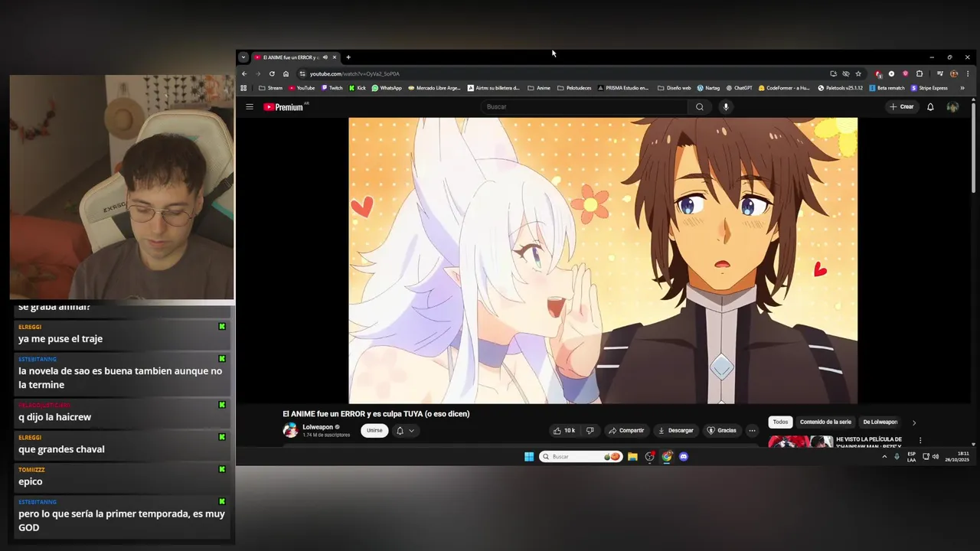Click the address bar URL

click(x=354, y=73)
